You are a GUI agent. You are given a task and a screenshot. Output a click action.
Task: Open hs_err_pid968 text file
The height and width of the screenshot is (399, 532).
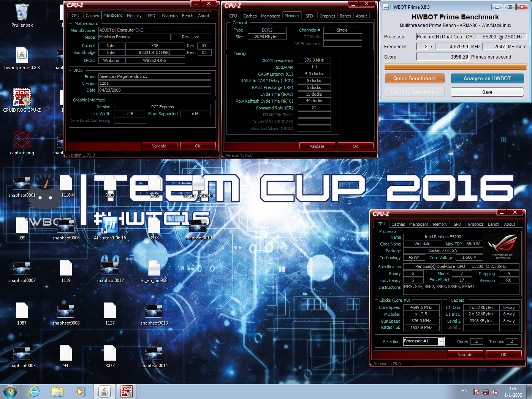coord(154,271)
